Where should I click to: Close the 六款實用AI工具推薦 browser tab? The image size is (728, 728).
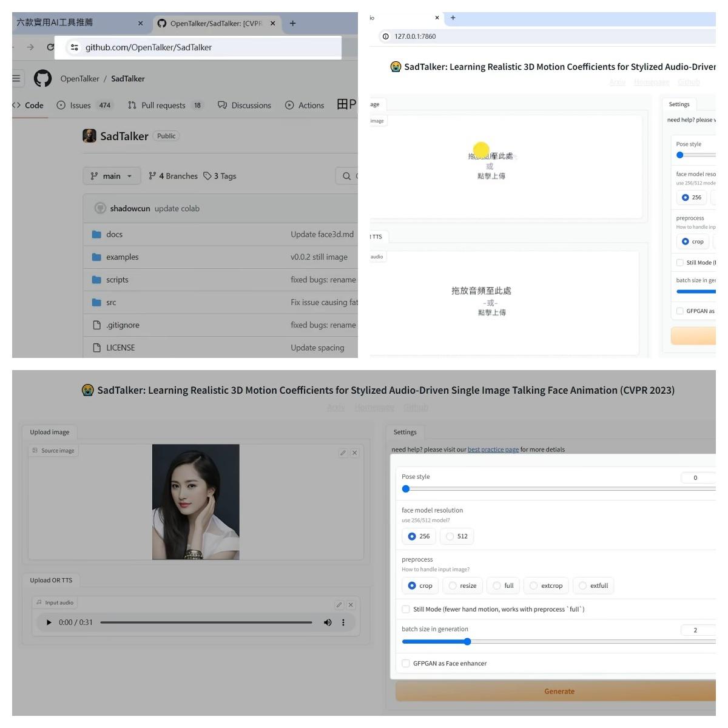point(141,23)
